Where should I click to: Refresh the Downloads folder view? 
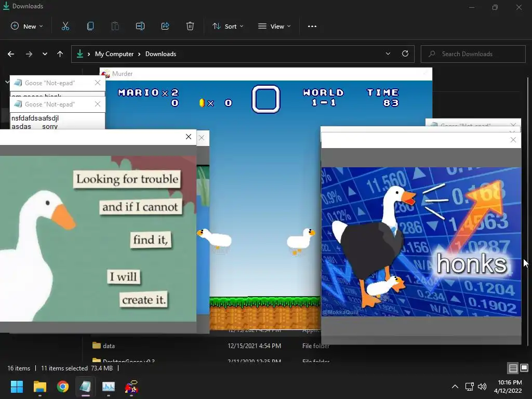click(x=405, y=54)
